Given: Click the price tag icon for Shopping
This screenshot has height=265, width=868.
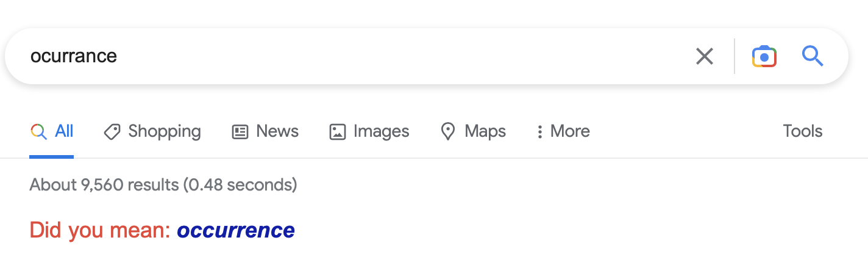Looking at the screenshot, I should (x=112, y=131).
